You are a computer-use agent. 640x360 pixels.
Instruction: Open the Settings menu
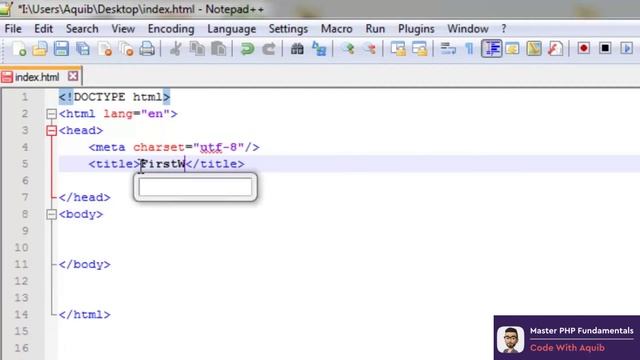point(288,29)
